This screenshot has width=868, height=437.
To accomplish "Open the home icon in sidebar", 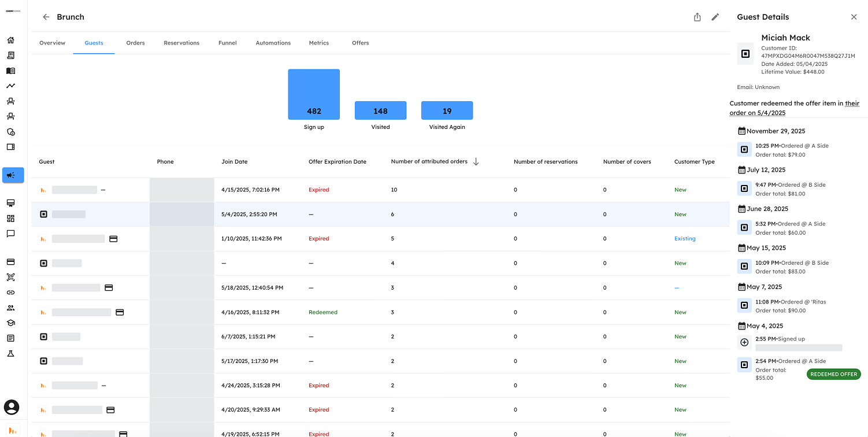I will [x=10, y=40].
